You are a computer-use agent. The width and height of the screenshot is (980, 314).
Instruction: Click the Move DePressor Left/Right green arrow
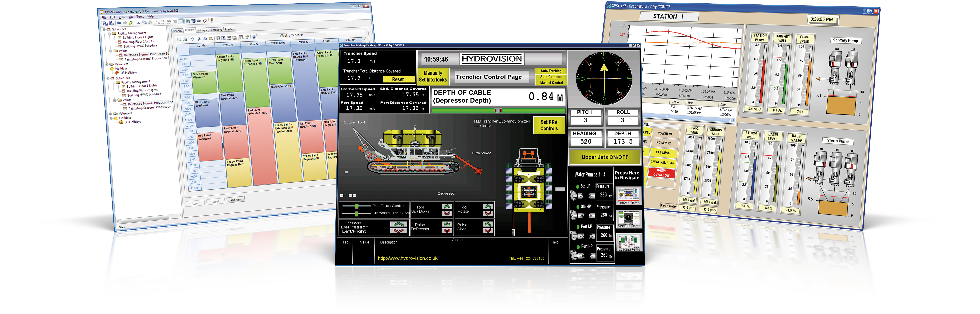click(399, 224)
